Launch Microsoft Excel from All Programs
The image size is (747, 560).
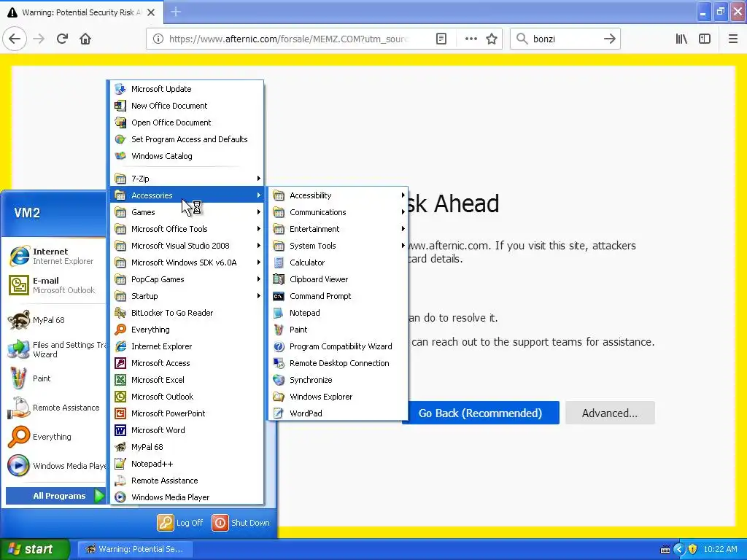(187, 380)
